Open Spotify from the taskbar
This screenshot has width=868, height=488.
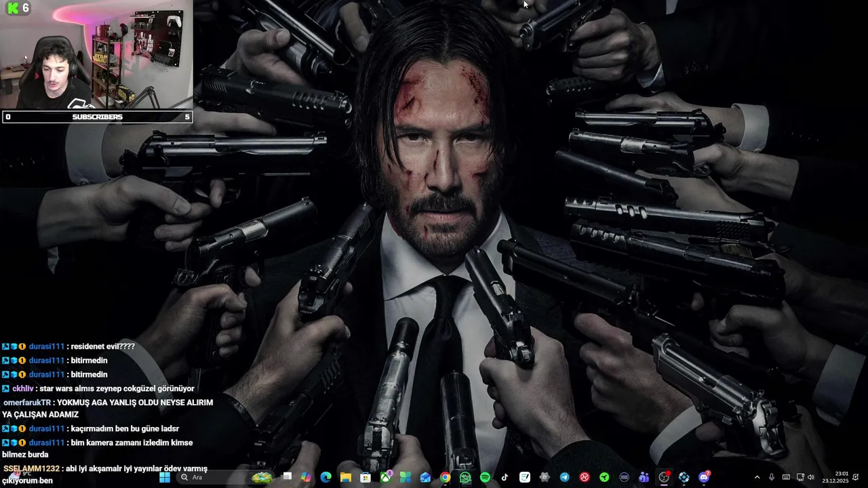coord(485,477)
